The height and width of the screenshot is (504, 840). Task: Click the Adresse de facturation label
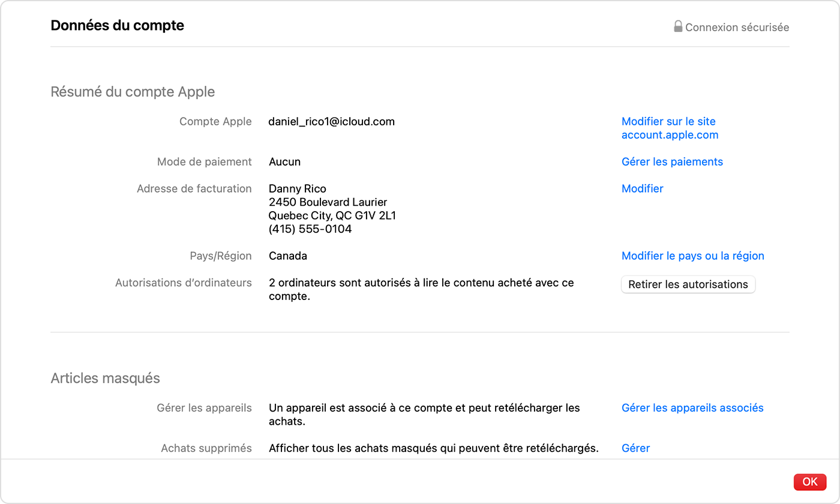(x=194, y=188)
